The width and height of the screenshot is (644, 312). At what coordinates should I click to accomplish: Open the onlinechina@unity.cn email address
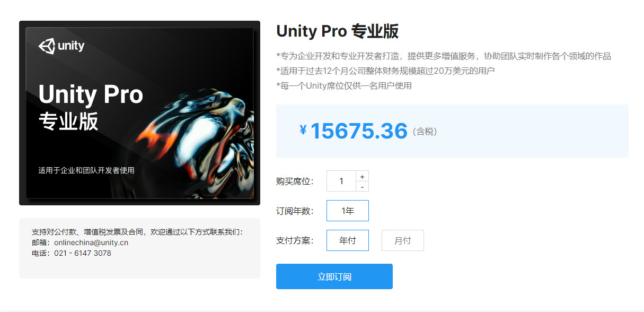[91, 242]
